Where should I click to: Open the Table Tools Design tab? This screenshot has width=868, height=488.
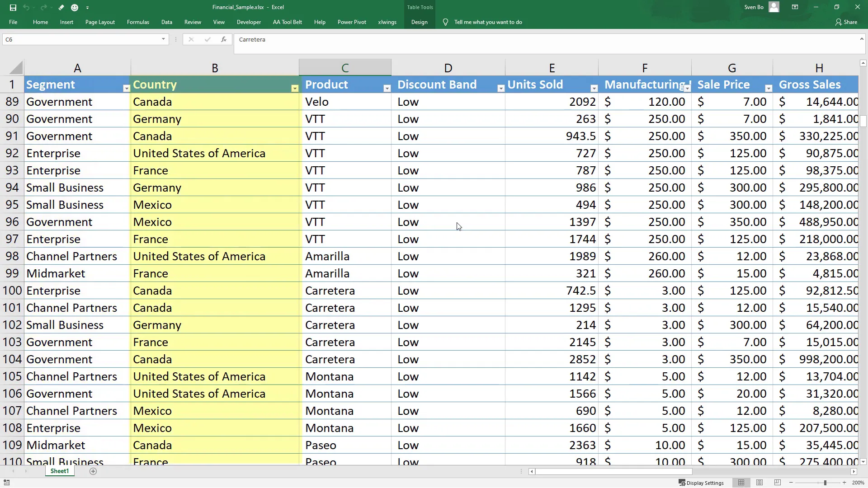(x=419, y=22)
